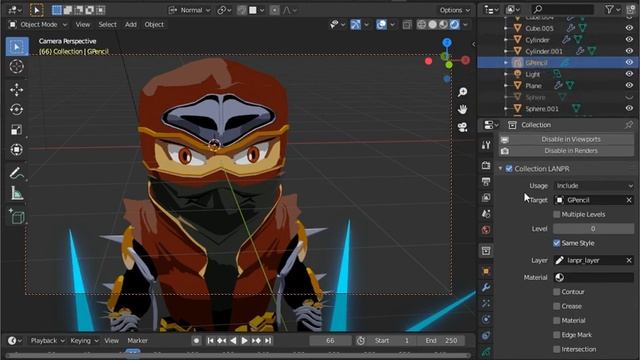Open the timeline View menu
This screenshot has height=360, width=640.
pyautogui.click(x=111, y=340)
